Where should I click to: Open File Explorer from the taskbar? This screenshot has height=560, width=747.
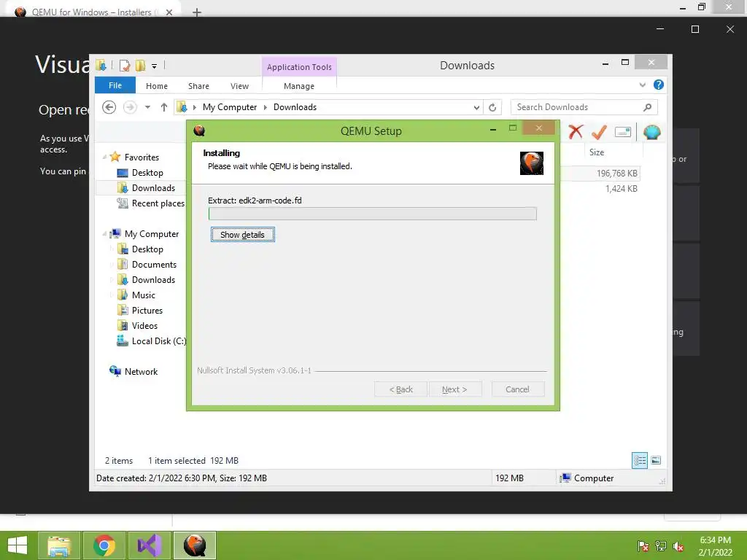tap(59, 545)
